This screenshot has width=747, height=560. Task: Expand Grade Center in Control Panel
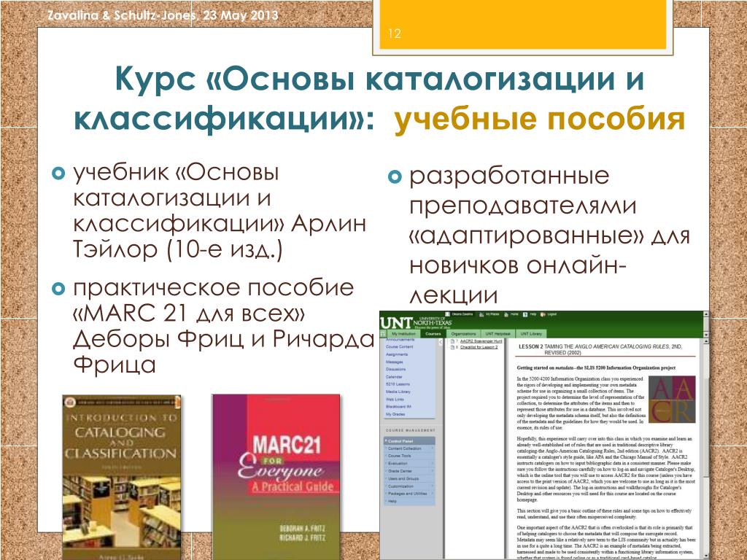coord(409,471)
